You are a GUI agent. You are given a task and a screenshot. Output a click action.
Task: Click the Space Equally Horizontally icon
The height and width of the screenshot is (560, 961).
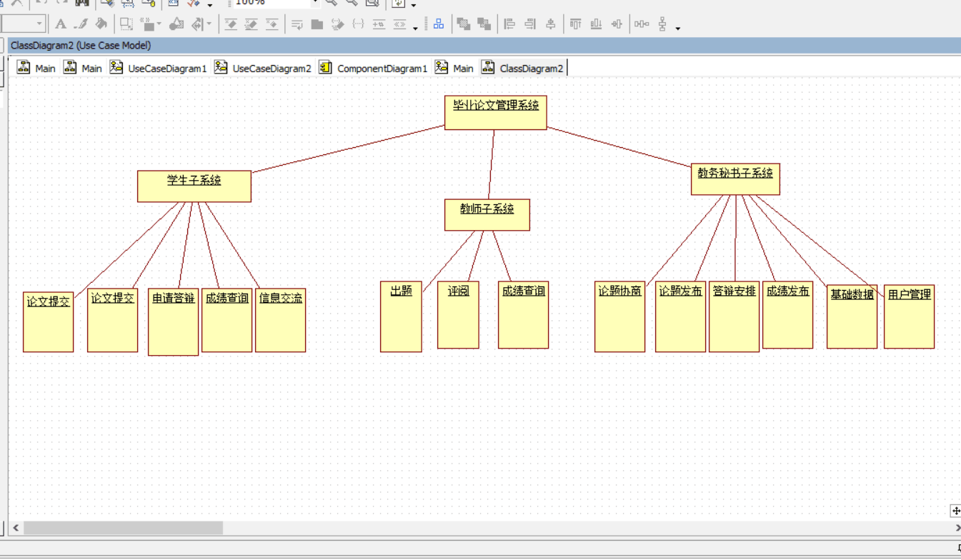pos(642,24)
